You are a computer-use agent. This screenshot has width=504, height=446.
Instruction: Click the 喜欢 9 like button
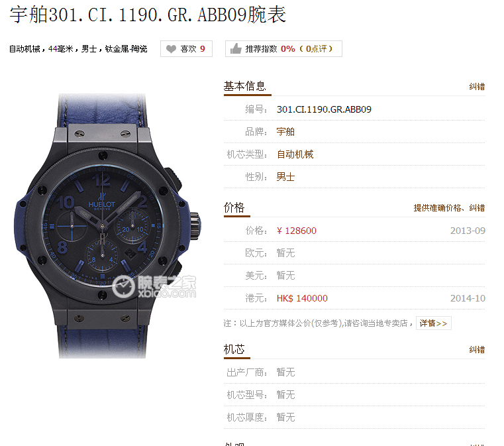click(x=186, y=49)
